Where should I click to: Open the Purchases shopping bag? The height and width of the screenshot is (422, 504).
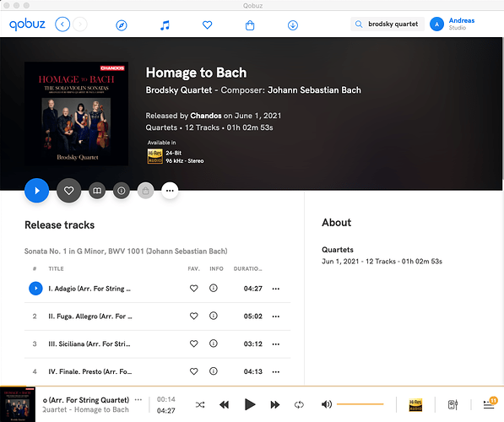pos(250,25)
